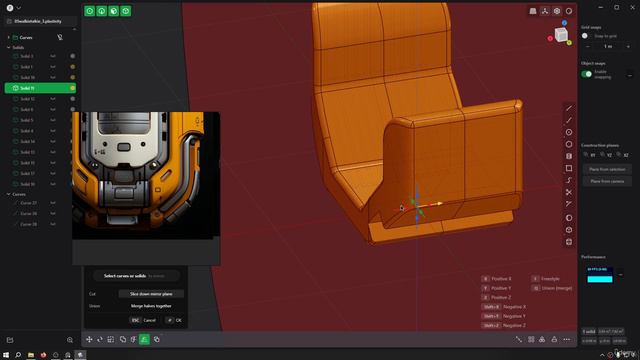Click Slice down mirror plane button
The width and height of the screenshot is (640, 360).
coord(151,294)
